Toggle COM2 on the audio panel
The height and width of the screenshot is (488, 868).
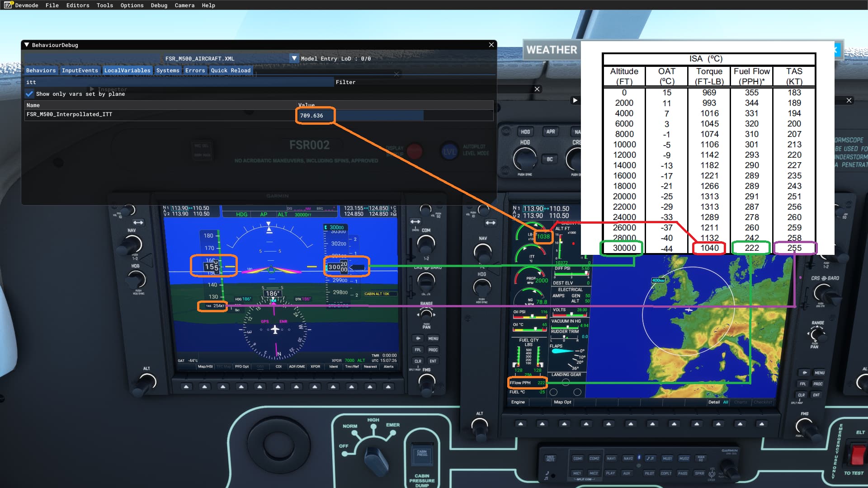click(x=594, y=458)
